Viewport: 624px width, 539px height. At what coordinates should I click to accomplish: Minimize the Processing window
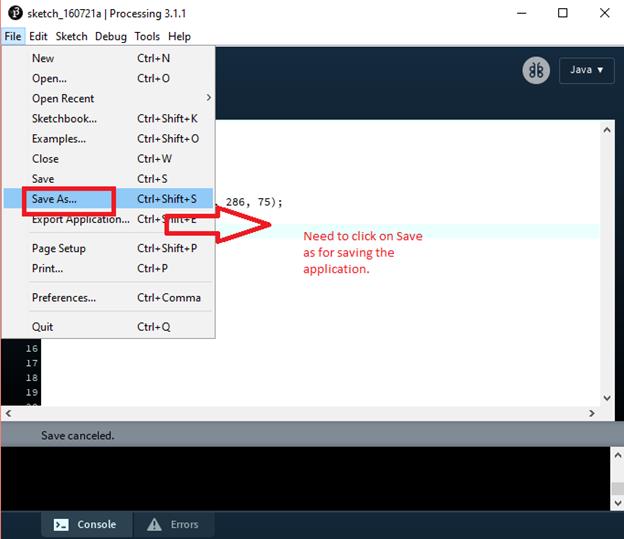coord(521,13)
